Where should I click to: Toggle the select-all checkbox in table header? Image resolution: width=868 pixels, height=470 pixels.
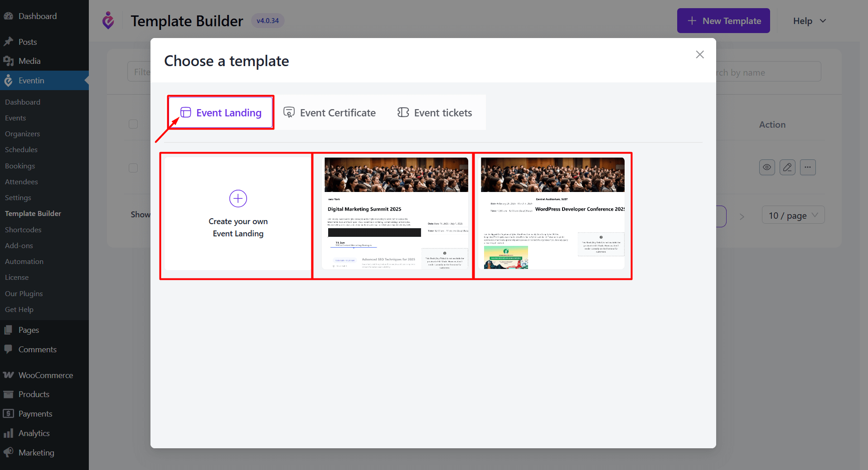133,124
